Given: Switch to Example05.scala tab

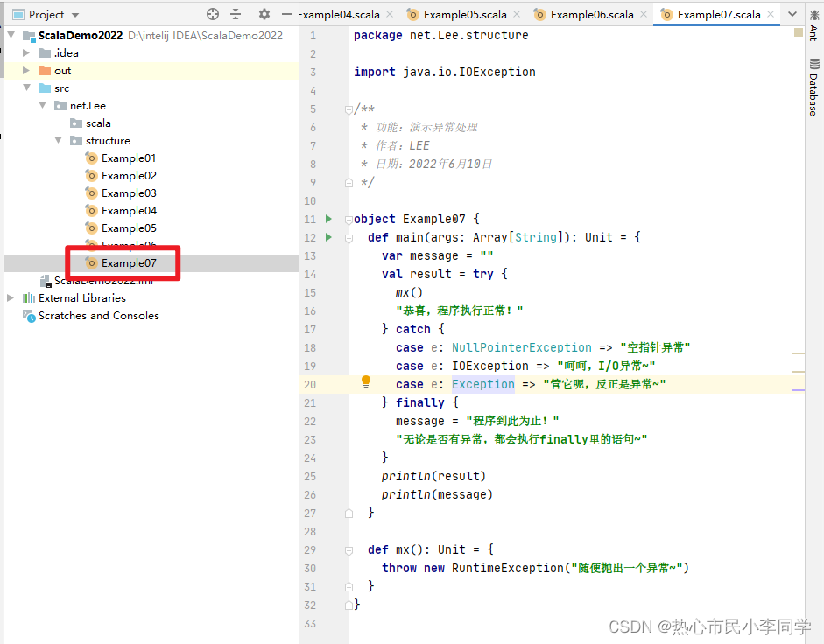Looking at the screenshot, I should click(x=465, y=15).
